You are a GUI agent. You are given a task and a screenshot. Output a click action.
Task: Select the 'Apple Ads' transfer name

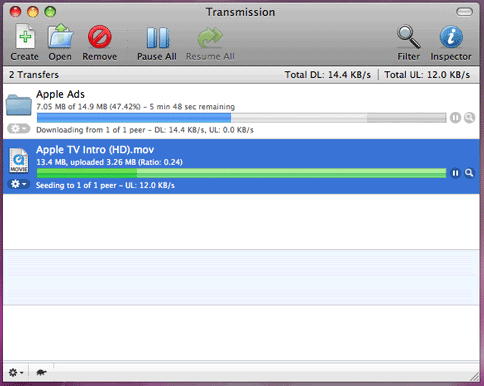60,94
